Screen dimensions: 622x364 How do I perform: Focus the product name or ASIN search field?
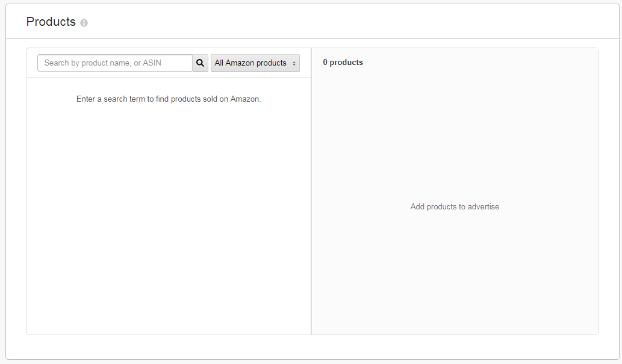[115, 63]
